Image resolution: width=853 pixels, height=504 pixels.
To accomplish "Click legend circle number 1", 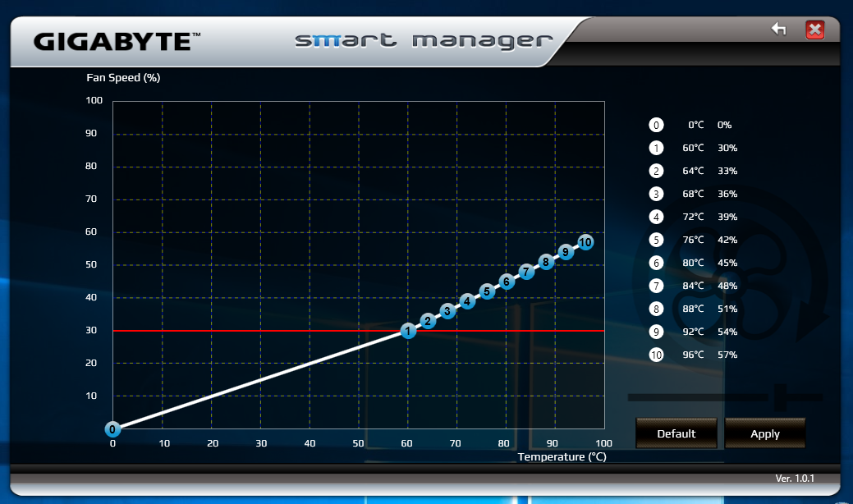I will point(656,148).
